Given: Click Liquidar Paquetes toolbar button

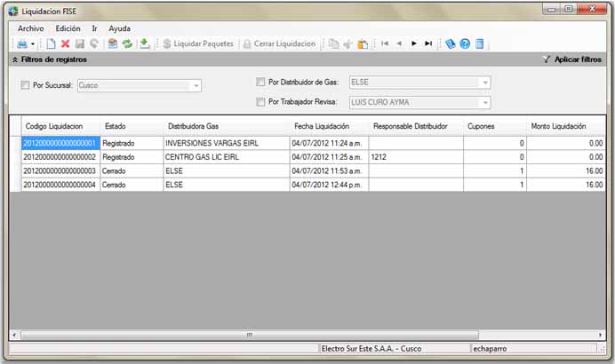Looking at the screenshot, I should coord(198,44).
